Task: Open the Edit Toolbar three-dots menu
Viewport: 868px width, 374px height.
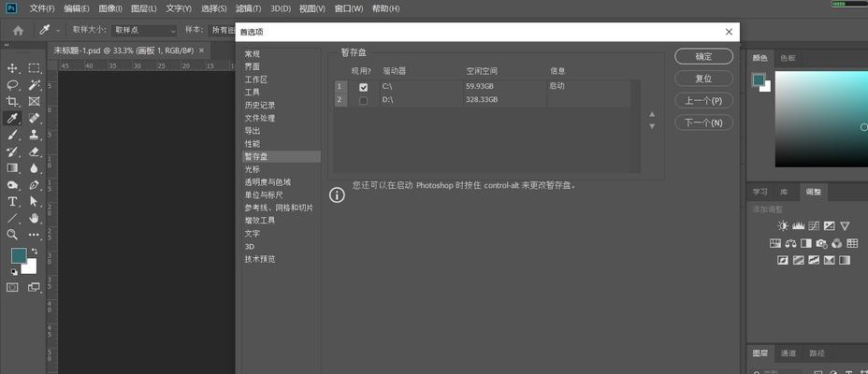Action: 35,235
